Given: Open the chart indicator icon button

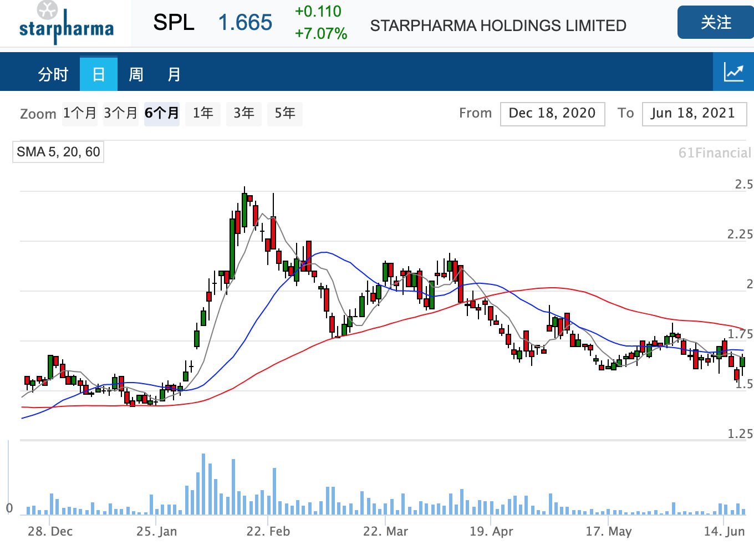Looking at the screenshot, I should (x=733, y=72).
